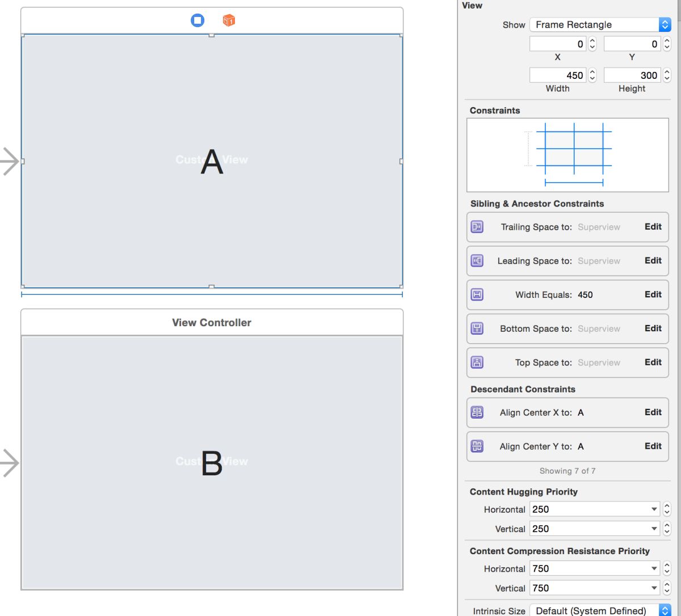Edit the Align Center X constraint
Image resolution: width=681 pixels, height=616 pixels.
tap(653, 412)
